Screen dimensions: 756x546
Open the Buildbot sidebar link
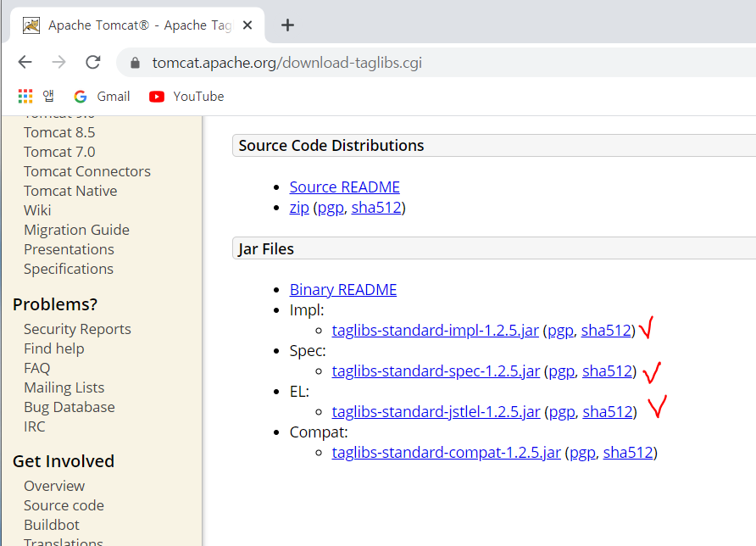(x=52, y=525)
